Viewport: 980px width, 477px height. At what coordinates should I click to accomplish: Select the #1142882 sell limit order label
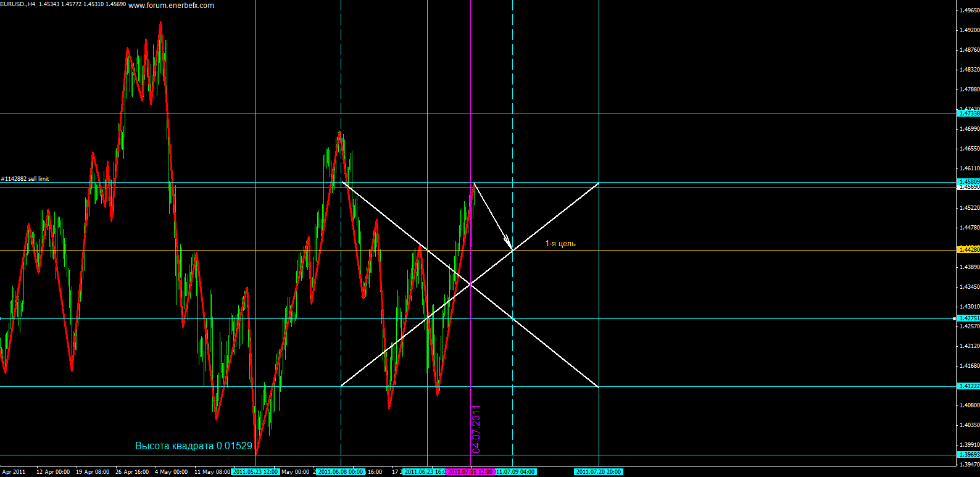(x=25, y=179)
